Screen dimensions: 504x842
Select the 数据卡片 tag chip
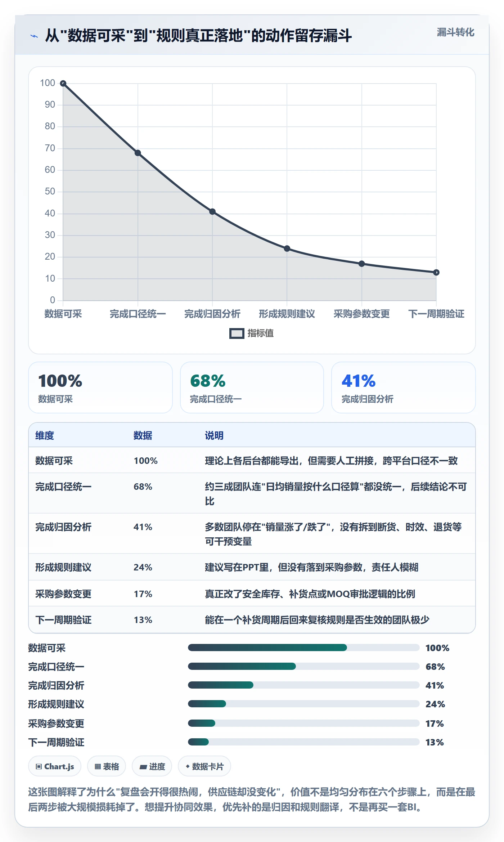[204, 766]
